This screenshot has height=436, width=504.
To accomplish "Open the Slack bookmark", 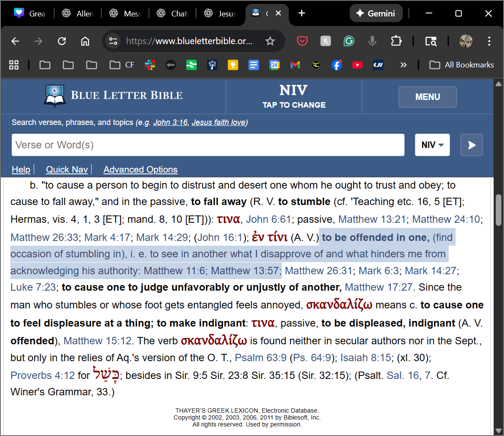I will pyautogui.click(x=150, y=65).
